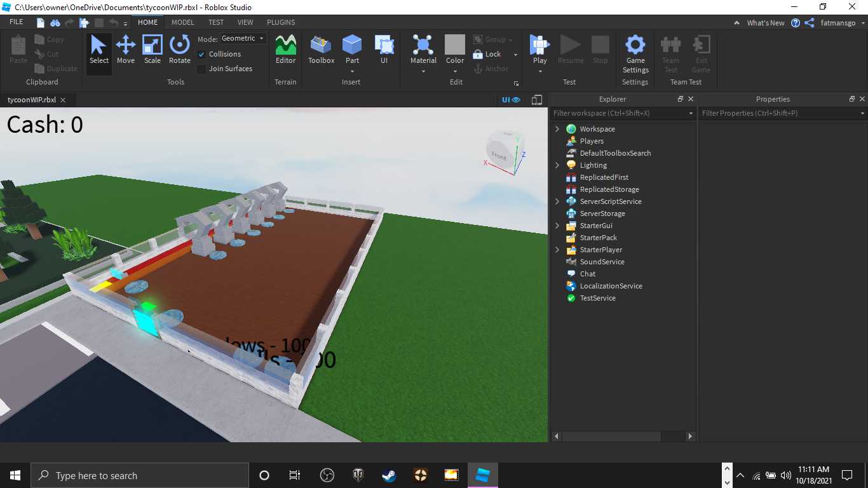Open the help question mark icon
Viewport: 868px width, 488px height.
(x=796, y=23)
